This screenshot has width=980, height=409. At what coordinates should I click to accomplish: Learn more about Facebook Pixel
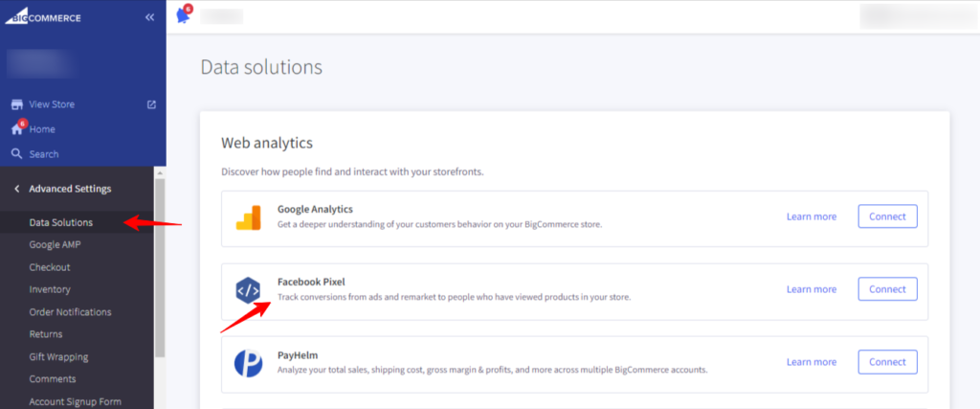812,289
